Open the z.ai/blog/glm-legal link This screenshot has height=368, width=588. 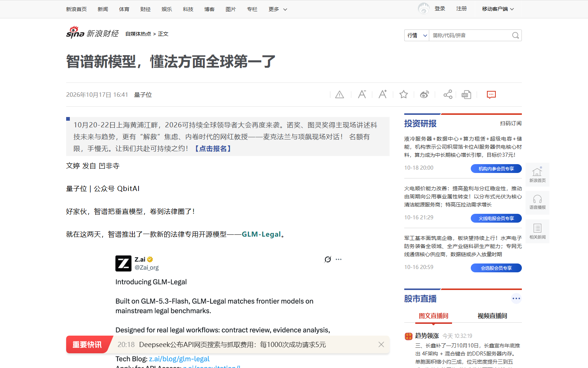tap(179, 359)
